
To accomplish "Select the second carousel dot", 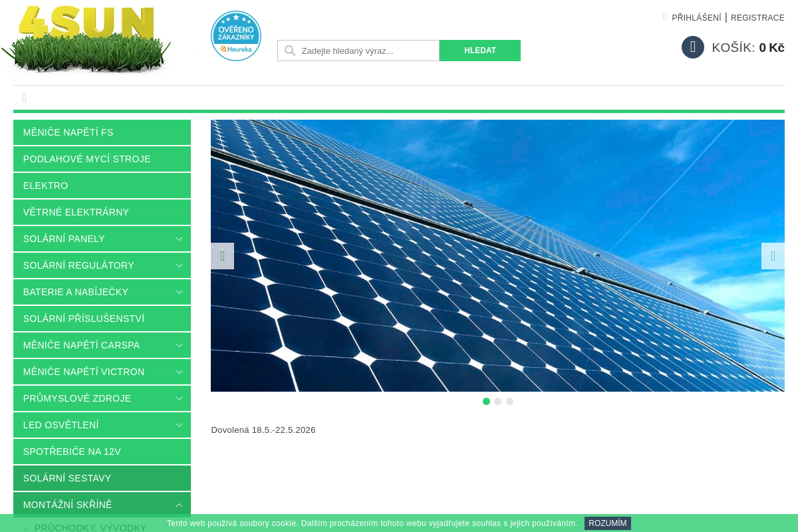I will point(498,402).
